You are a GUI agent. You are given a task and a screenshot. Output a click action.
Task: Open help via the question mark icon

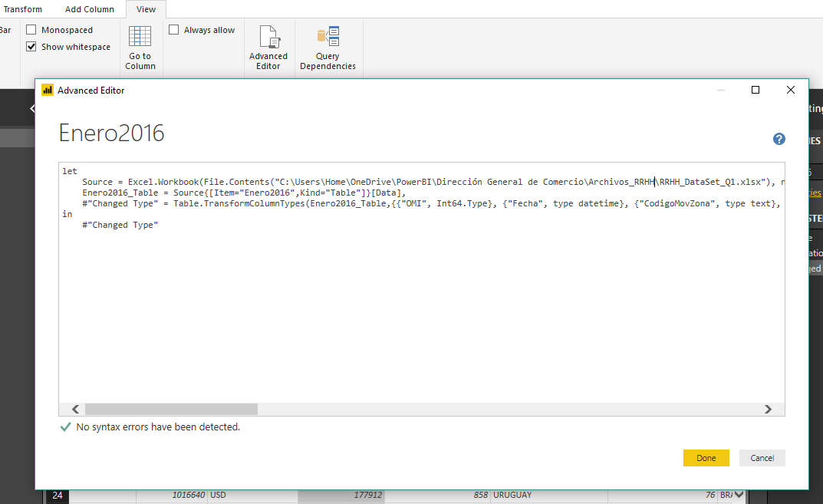pyautogui.click(x=779, y=139)
